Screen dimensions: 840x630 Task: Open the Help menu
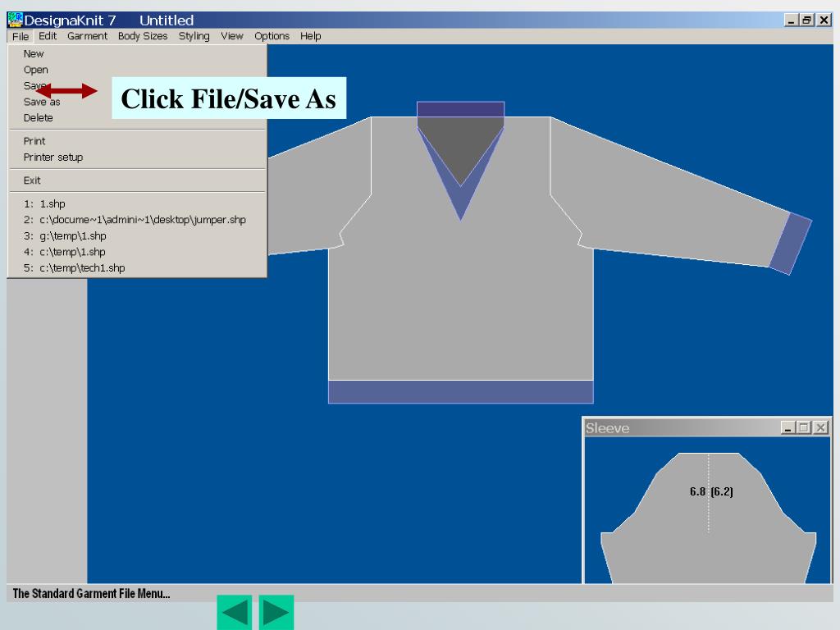tap(310, 36)
